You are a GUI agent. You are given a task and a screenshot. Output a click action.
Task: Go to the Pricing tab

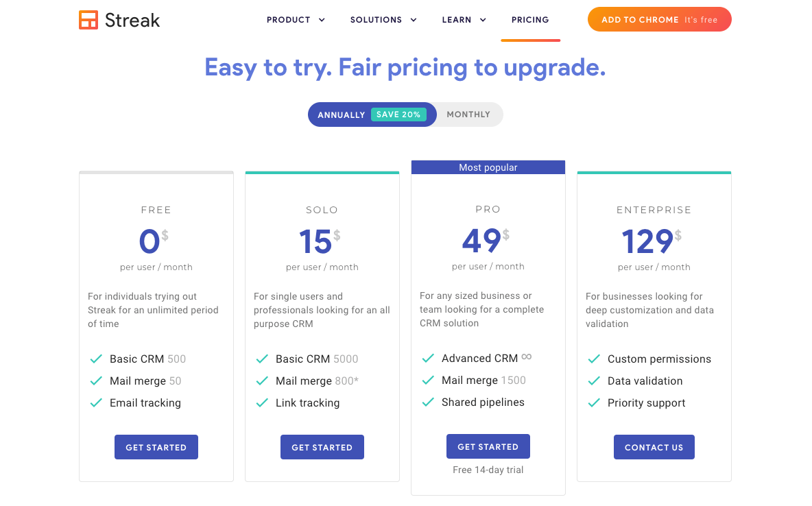coord(530,20)
